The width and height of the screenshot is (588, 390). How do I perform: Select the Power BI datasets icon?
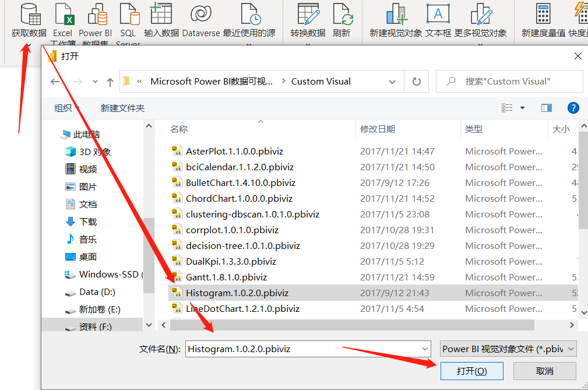coord(97,14)
